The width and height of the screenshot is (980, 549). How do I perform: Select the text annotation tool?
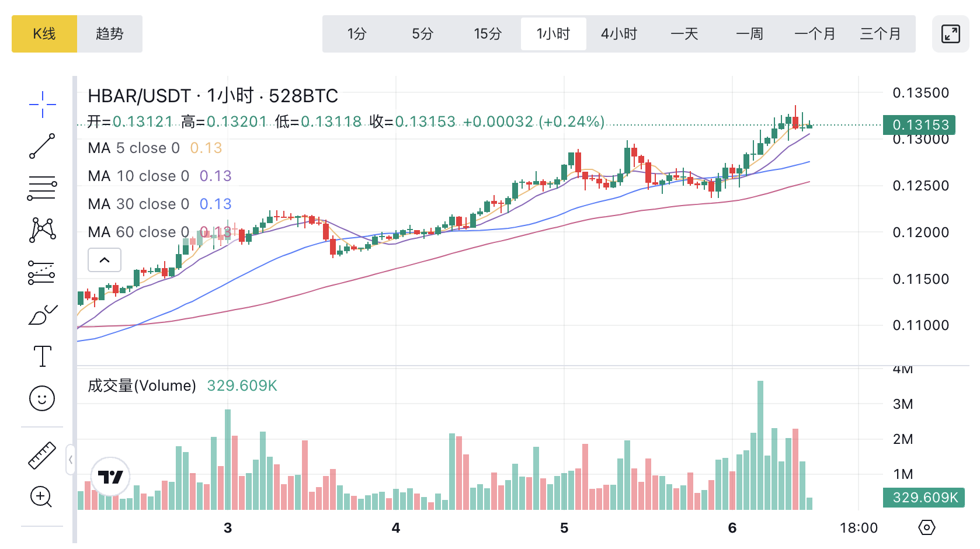[42, 356]
